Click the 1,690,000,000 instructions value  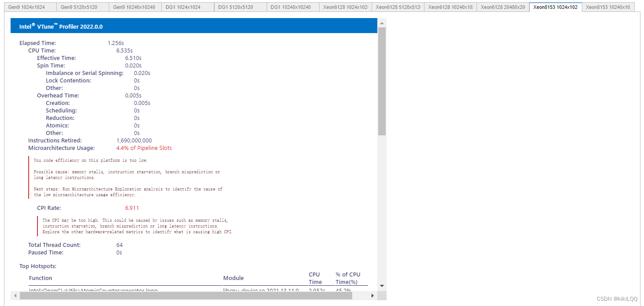click(x=134, y=141)
